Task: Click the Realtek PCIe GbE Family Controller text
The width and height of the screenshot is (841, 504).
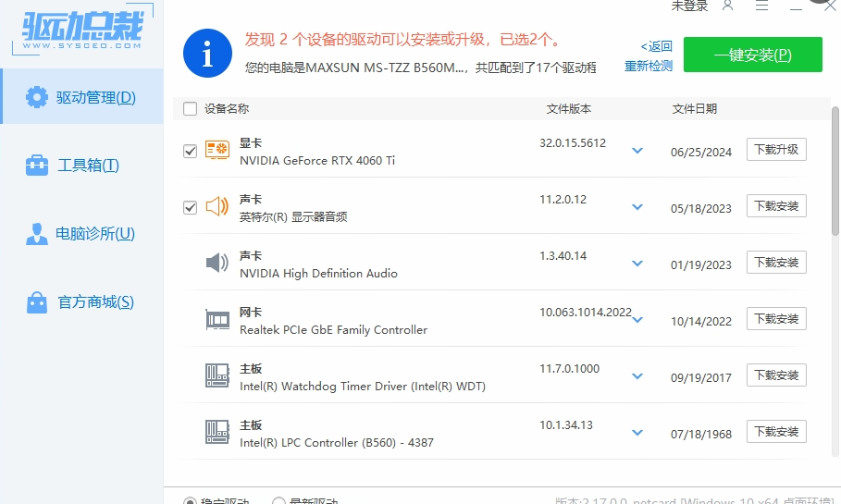Action: tap(333, 330)
